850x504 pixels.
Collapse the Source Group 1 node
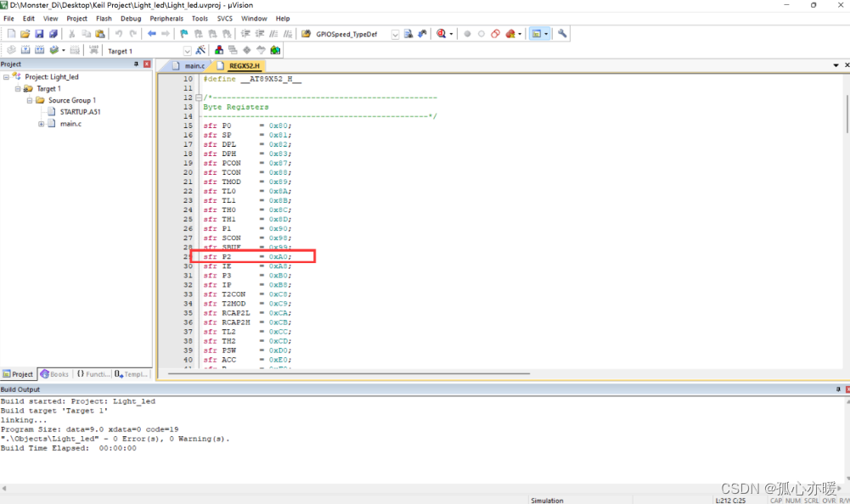[30, 100]
